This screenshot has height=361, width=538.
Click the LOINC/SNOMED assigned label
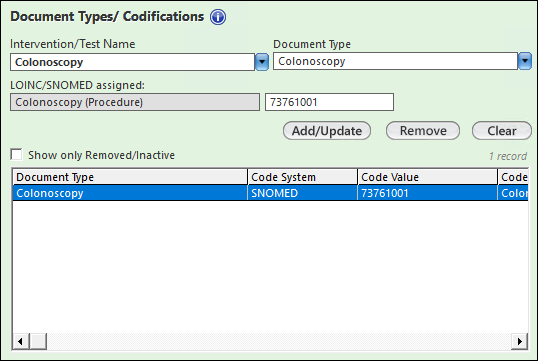(78, 85)
